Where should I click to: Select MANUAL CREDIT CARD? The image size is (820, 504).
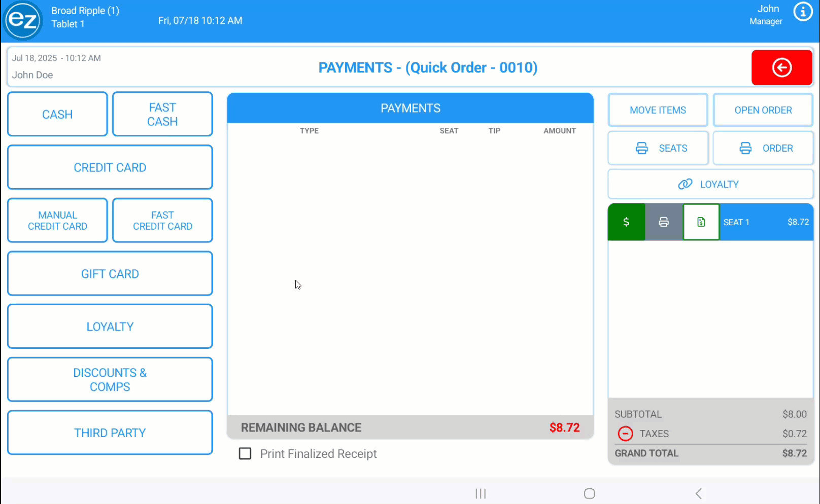coord(57,221)
